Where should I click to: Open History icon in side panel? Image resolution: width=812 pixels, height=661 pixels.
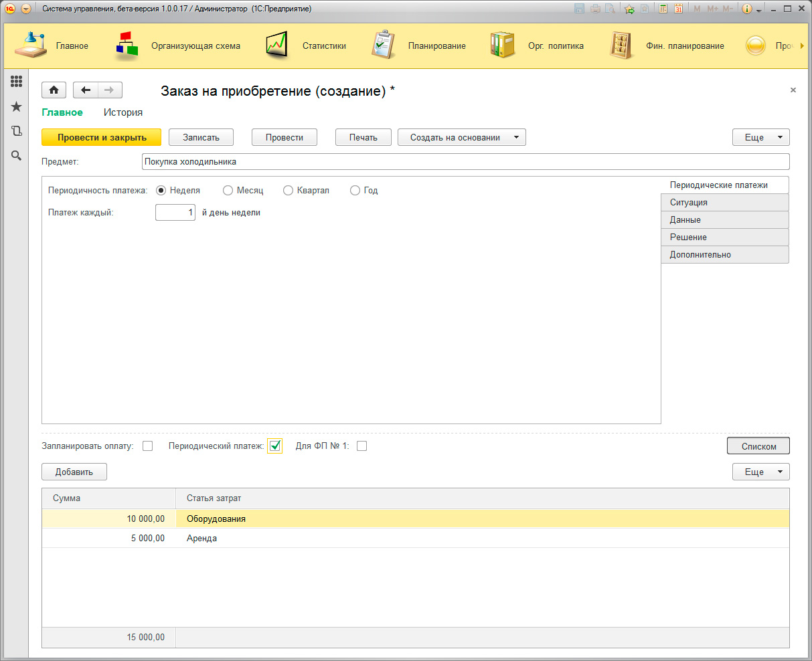tap(16, 131)
